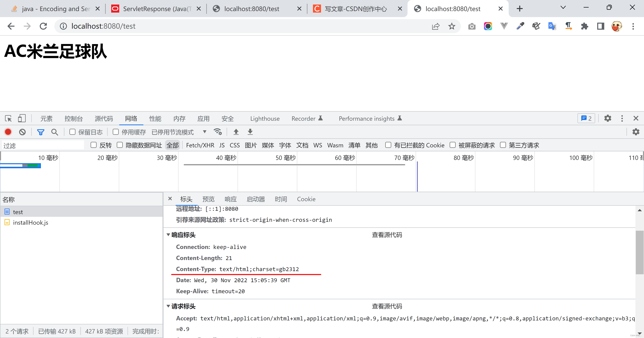Click the import HAR upload arrow icon

[236, 132]
